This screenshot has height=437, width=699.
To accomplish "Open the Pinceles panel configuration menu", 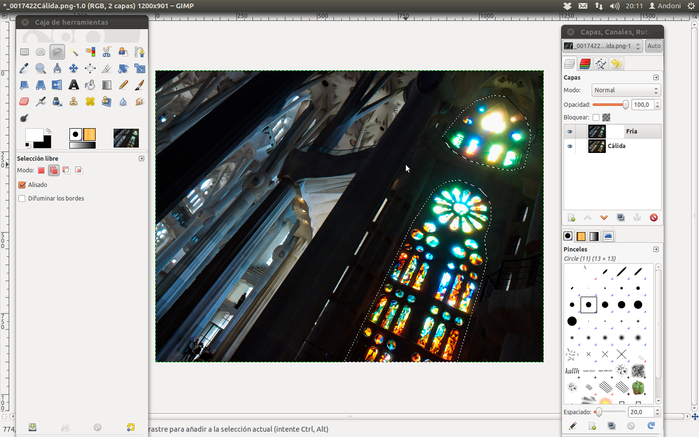I will (x=656, y=249).
